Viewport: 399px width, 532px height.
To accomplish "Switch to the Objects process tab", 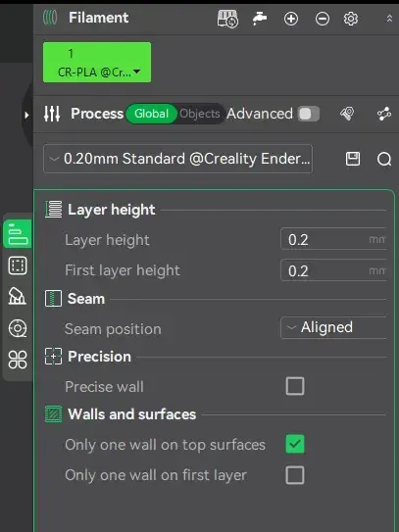I will click(200, 114).
